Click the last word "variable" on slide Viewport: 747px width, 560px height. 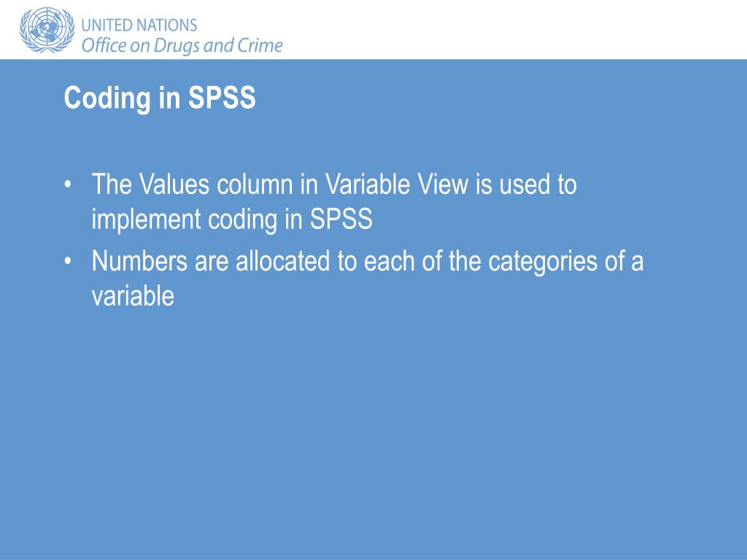point(133,296)
